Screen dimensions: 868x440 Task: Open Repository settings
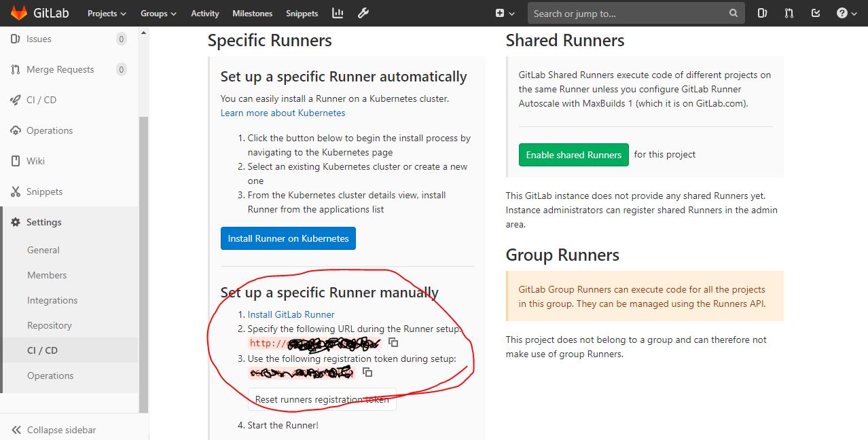pyautogui.click(x=50, y=325)
